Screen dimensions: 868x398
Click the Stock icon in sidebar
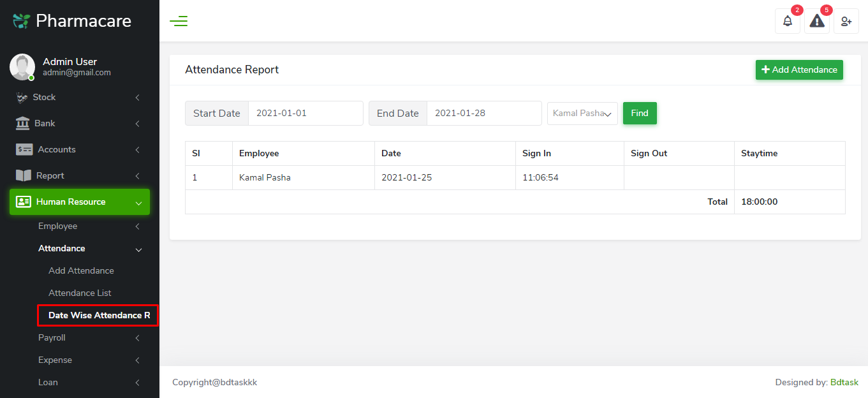(x=22, y=97)
